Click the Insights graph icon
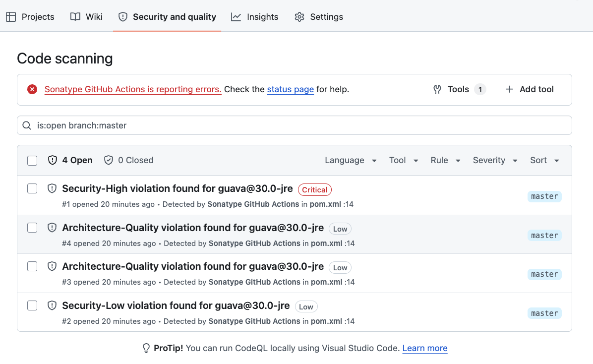 [x=236, y=17]
